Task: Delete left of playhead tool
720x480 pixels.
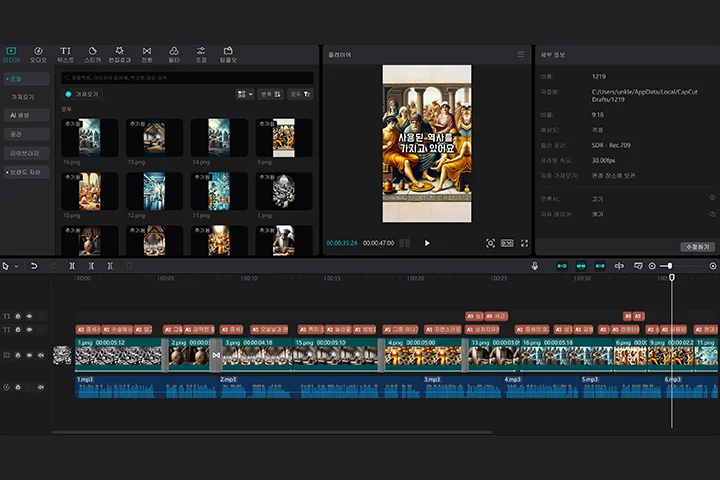Action: coord(91,266)
